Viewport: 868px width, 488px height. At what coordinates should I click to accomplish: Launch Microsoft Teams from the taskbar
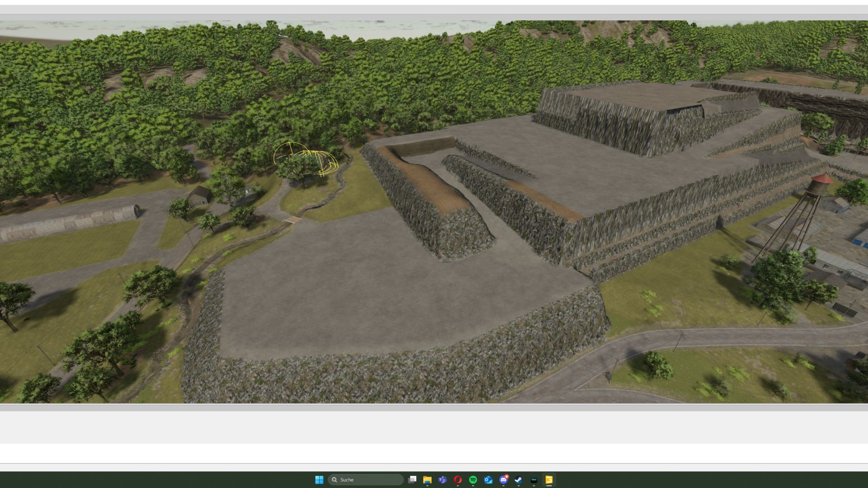pyautogui.click(x=443, y=479)
